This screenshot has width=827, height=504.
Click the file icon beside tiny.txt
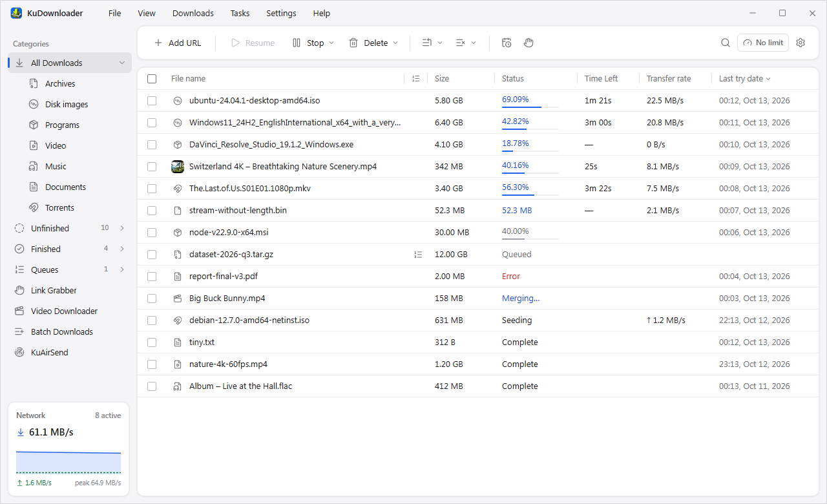pos(178,342)
